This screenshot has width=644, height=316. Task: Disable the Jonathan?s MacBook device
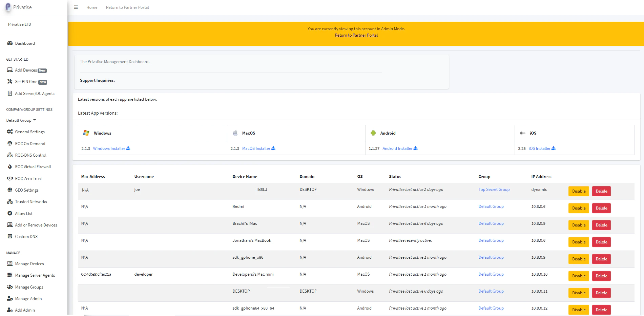[579, 242]
